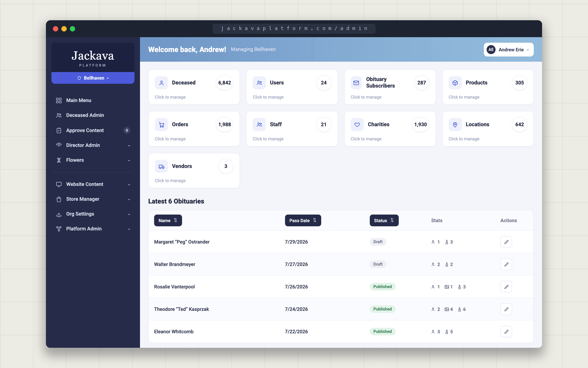The width and height of the screenshot is (588, 368).
Task: Click pass date 7/24/2026
Action: coord(296,309)
